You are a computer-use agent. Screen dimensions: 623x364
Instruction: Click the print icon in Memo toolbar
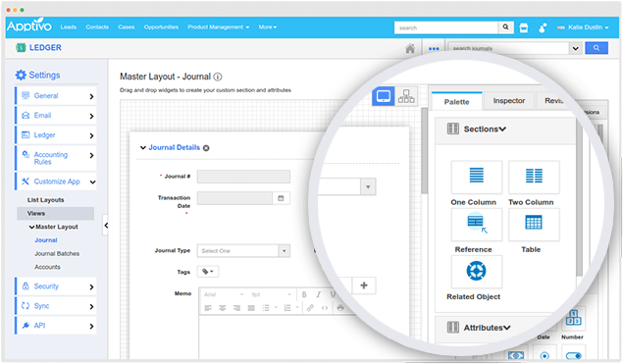pos(340,307)
